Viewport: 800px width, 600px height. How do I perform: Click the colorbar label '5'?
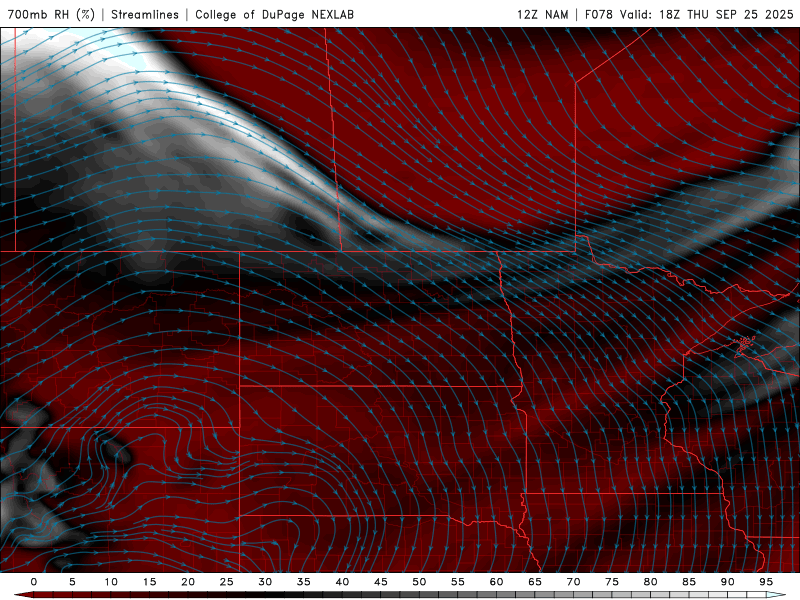click(x=72, y=582)
